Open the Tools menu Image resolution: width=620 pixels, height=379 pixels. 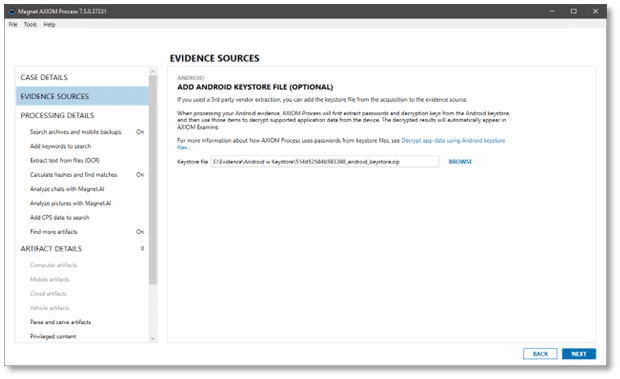tap(30, 25)
